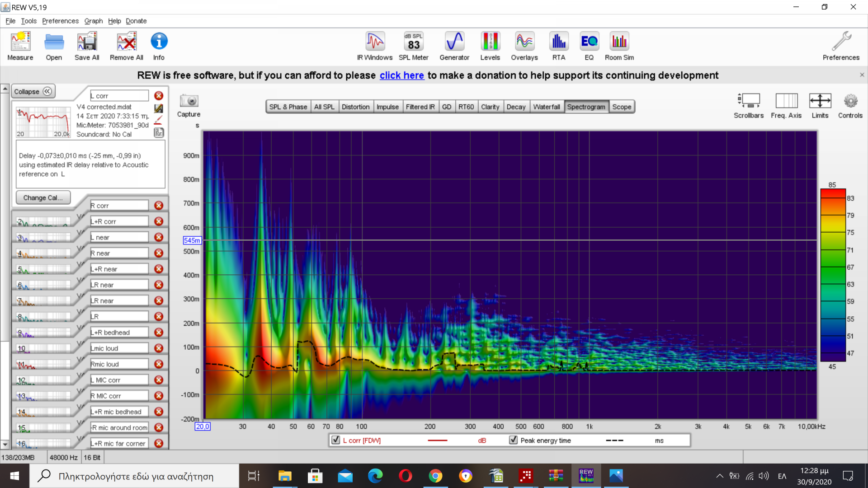
Task: Collapse the measurements panel
Action: tap(33, 91)
